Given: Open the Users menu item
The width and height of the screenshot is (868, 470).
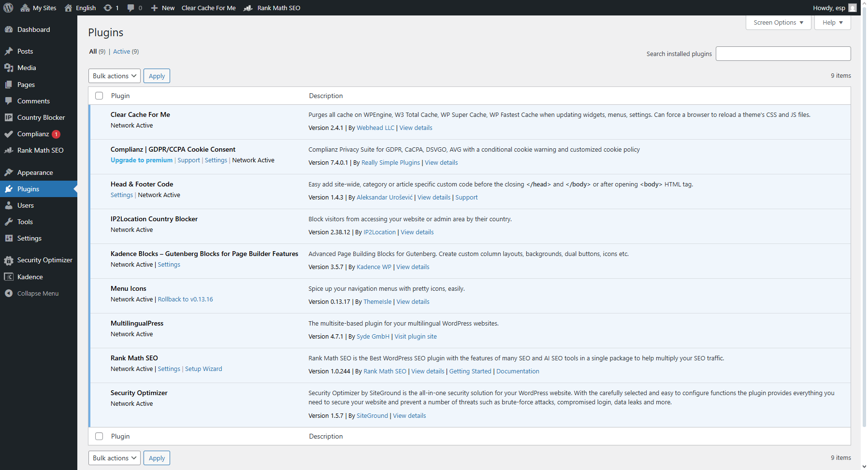Looking at the screenshot, I should [39, 205].
